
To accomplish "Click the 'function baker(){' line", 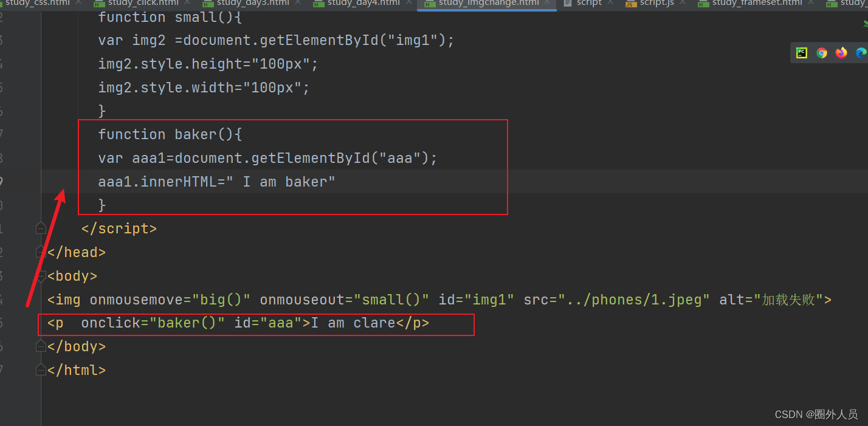I will [170, 134].
